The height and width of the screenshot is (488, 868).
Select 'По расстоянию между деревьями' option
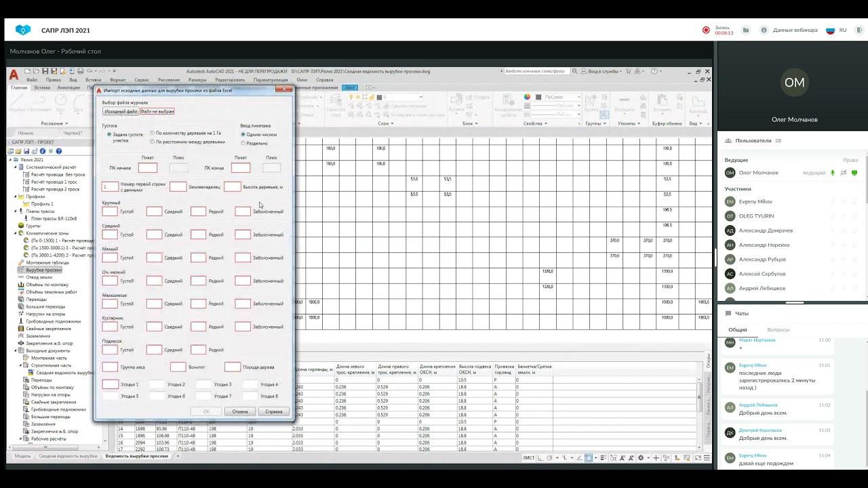coord(152,142)
